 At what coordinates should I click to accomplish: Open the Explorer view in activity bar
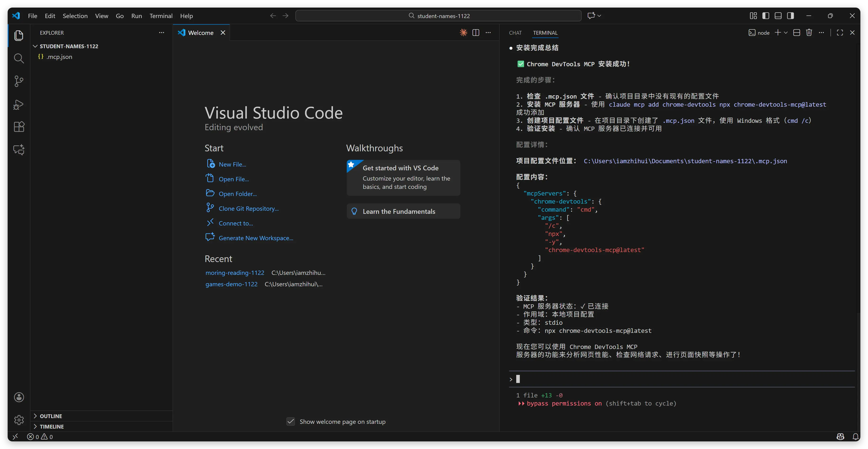(x=19, y=35)
